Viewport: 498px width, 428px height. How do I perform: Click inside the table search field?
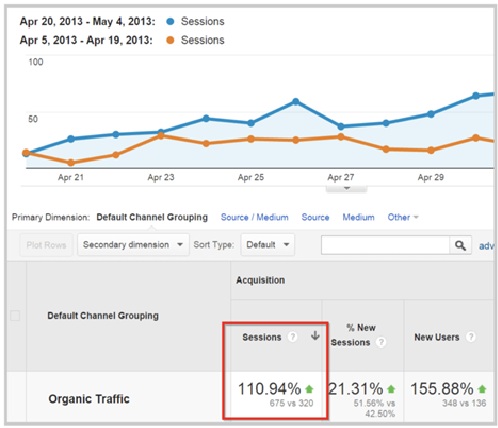[386, 245]
